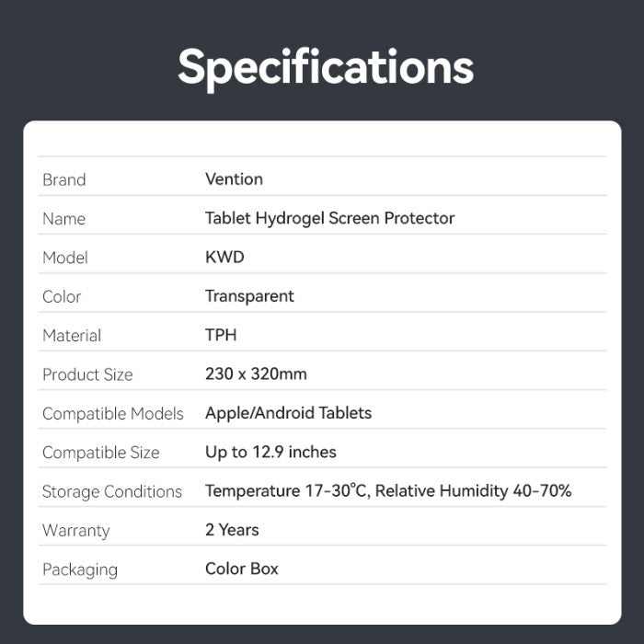Click the KWD model value
The height and width of the screenshot is (644, 644).
point(224,257)
